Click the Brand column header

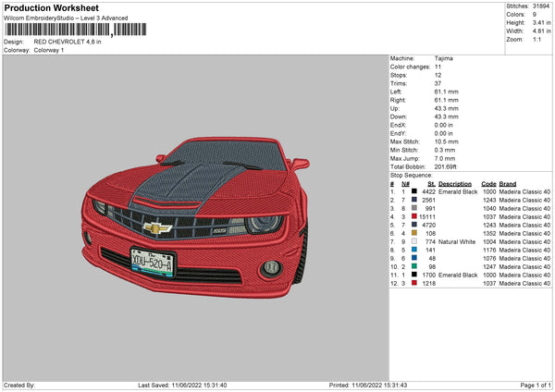510,183
